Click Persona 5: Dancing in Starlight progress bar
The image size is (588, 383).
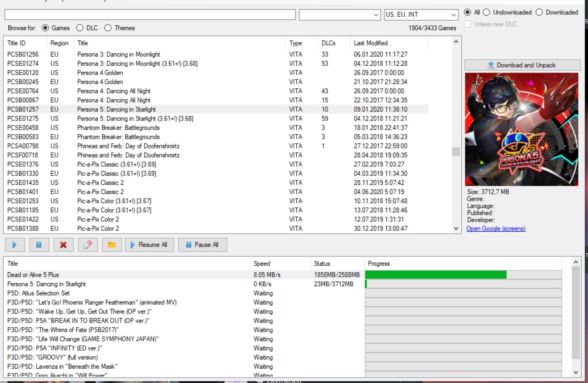click(463, 284)
